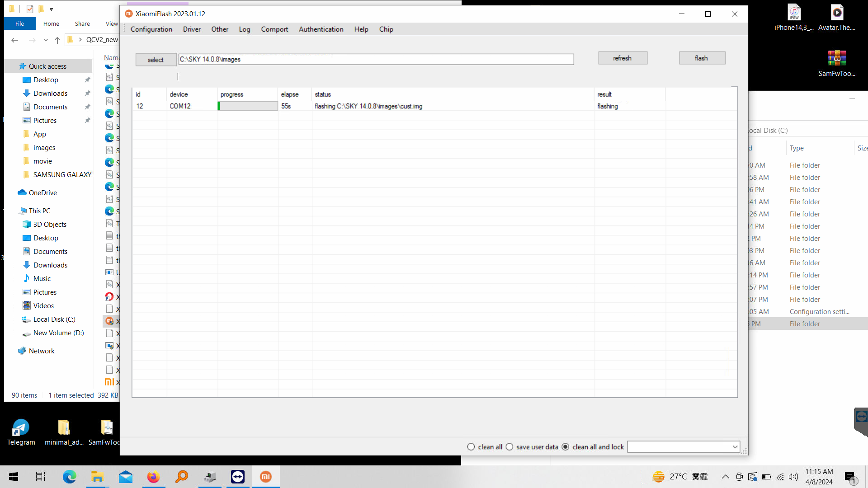The image size is (868, 488).
Task: Click the select button to choose image path
Action: point(155,59)
